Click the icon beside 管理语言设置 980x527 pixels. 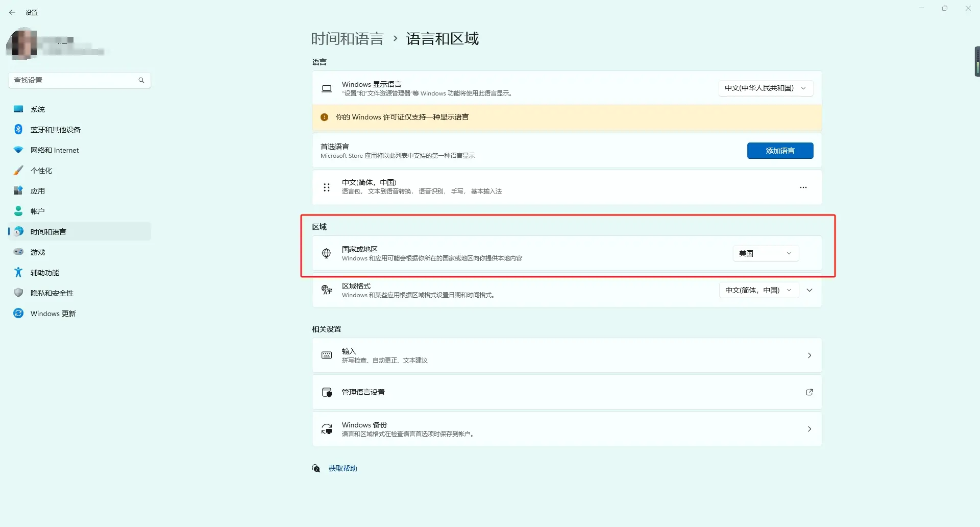[x=327, y=392]
